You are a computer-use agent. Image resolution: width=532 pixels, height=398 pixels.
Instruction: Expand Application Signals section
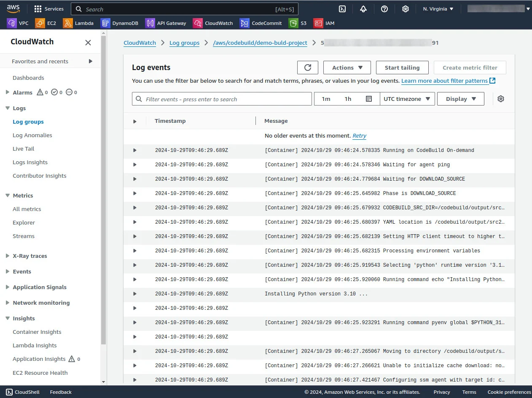point(8,287)
